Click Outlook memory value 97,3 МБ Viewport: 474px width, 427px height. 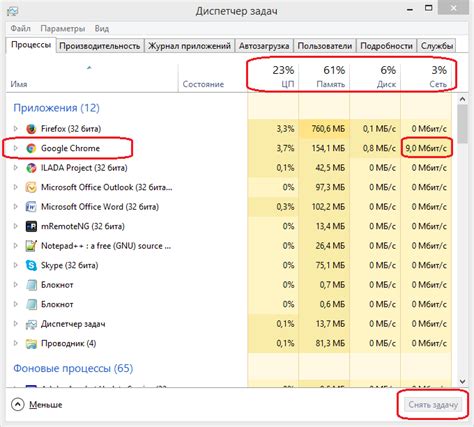[x=330, y=187]
